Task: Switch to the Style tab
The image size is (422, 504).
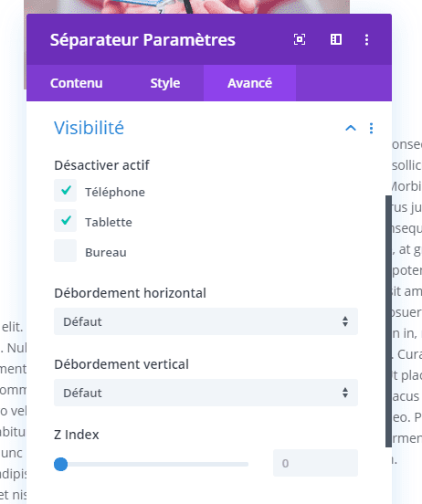Action: coord(165,83)
